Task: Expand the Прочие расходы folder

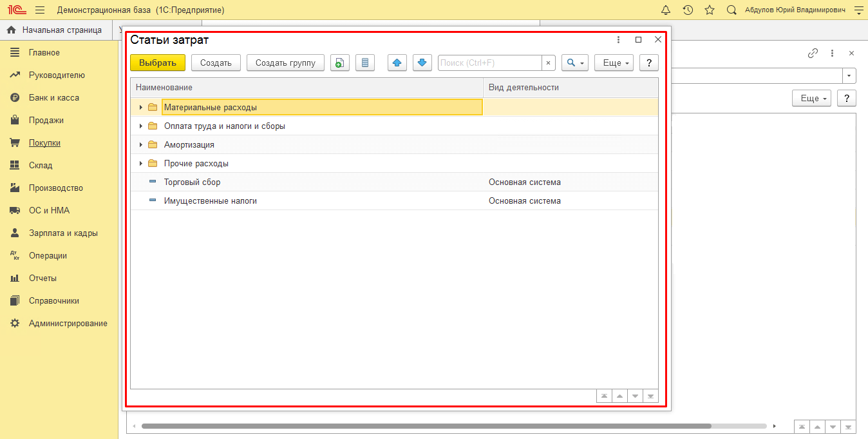Action: click(141, 164)
